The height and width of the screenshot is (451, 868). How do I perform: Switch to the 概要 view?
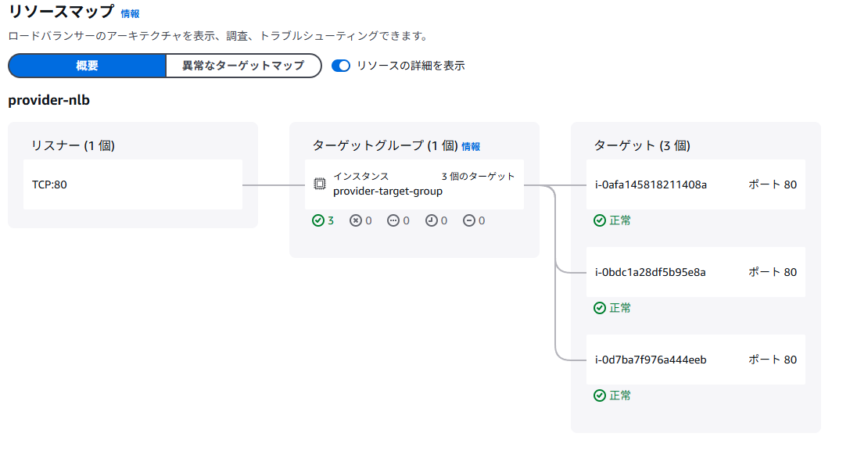(87, 66)
